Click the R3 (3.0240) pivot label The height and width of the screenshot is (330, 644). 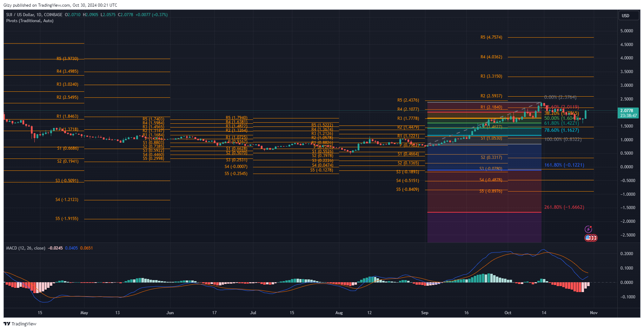point(67,84)
